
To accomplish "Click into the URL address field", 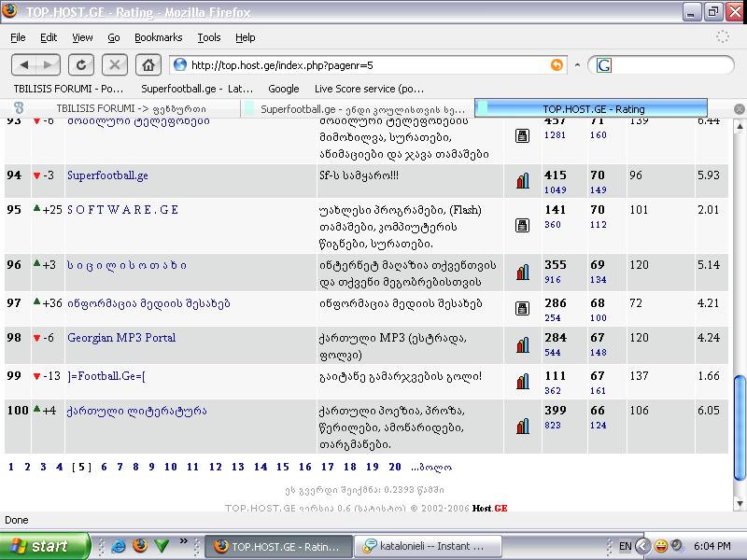I will click(367, 64).
